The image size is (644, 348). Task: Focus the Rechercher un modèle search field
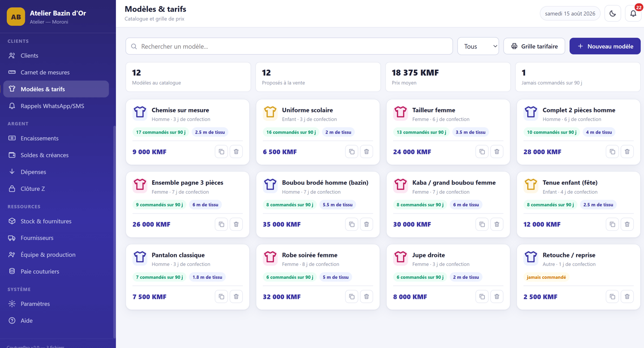(289, 46)
